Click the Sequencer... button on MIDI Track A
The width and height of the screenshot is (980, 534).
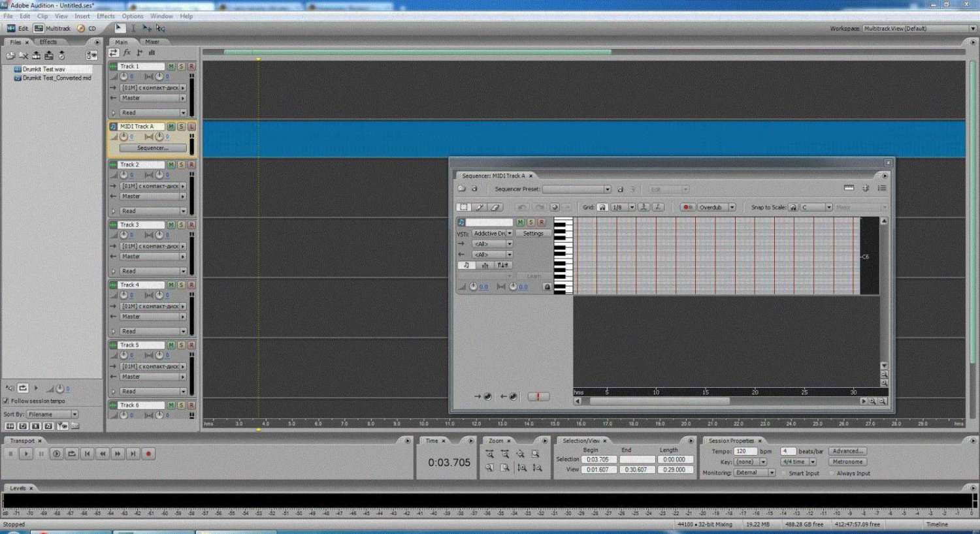point(153,148)
